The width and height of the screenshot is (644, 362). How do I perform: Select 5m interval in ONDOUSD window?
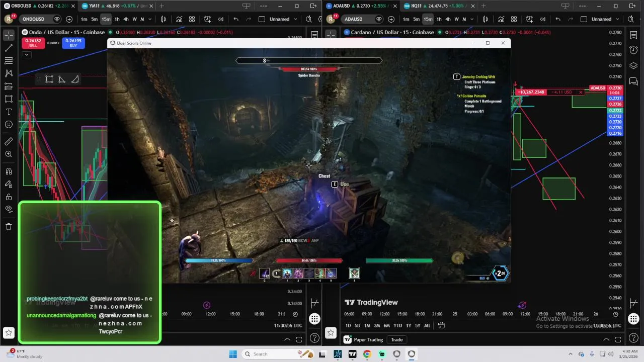pyautogui.click(x=94, y=19)
